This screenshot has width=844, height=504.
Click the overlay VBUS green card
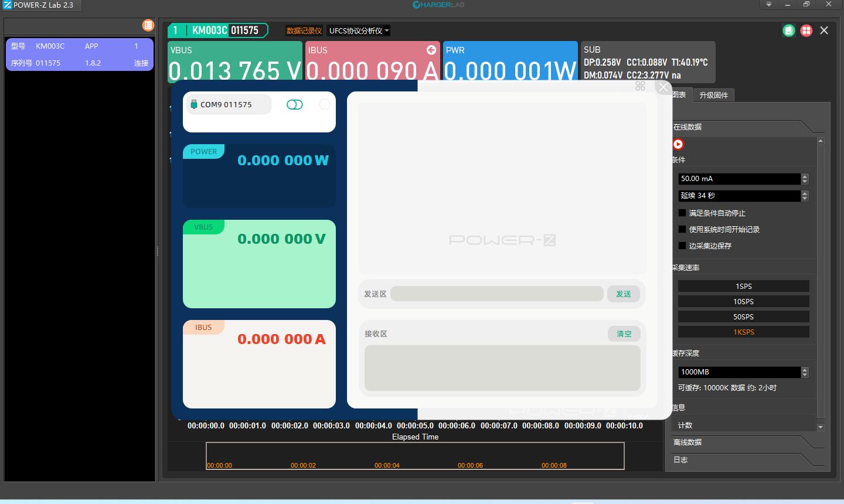(x=259, y=264)
